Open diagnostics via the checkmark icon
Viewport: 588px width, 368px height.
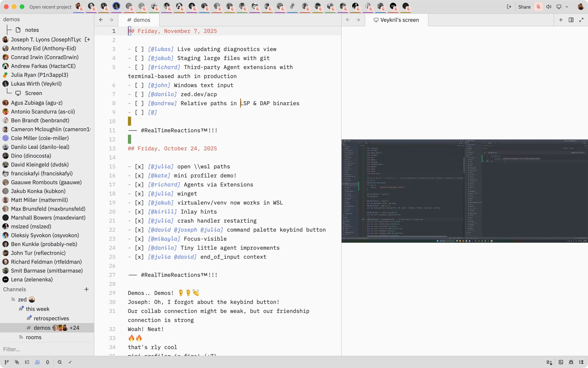70,362
